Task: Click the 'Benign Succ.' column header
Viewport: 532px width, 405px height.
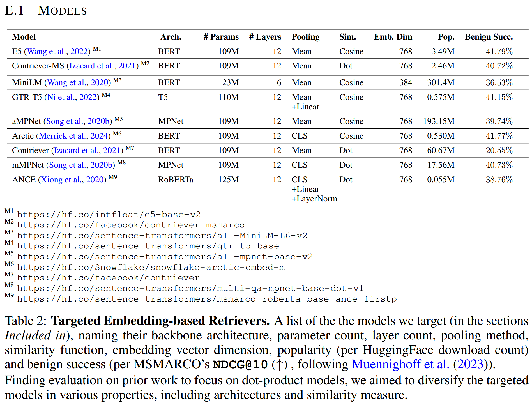Action: coord(489,37)
